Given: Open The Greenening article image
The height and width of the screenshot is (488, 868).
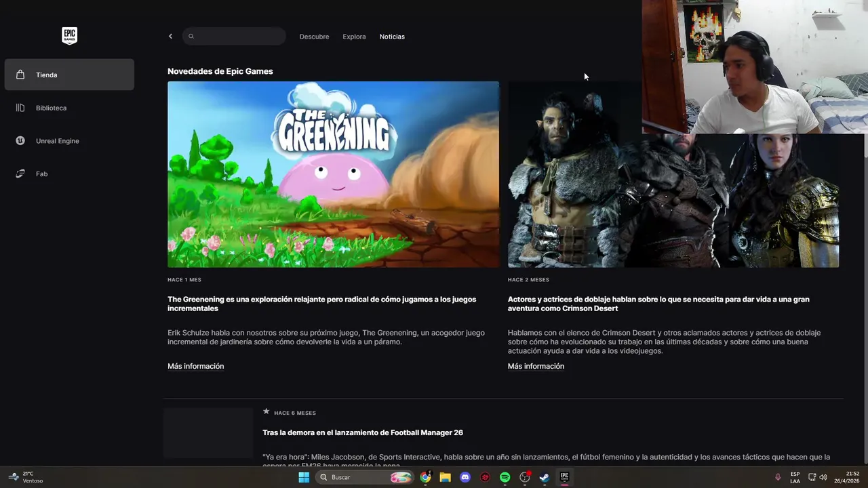Looking at the screenshot, I should coord(333,174).
